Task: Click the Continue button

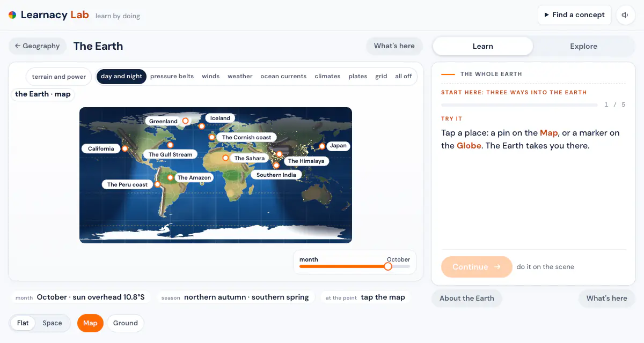Action: click(x=477, y=267)
